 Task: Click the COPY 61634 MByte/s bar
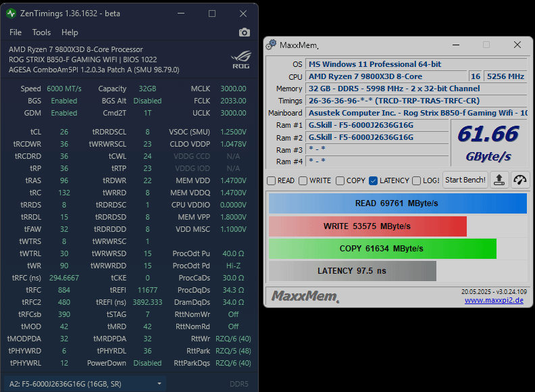(x=382, y=249)
